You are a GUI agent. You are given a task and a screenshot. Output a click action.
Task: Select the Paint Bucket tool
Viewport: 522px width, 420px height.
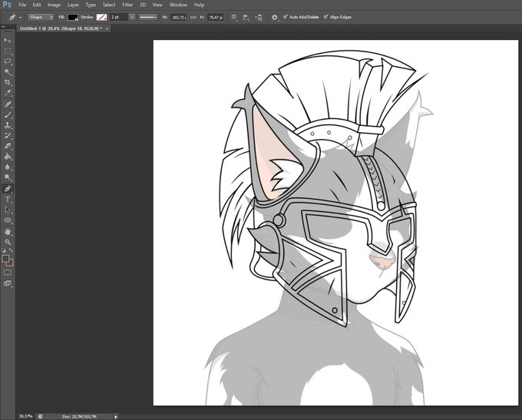[x=8, y=157]
